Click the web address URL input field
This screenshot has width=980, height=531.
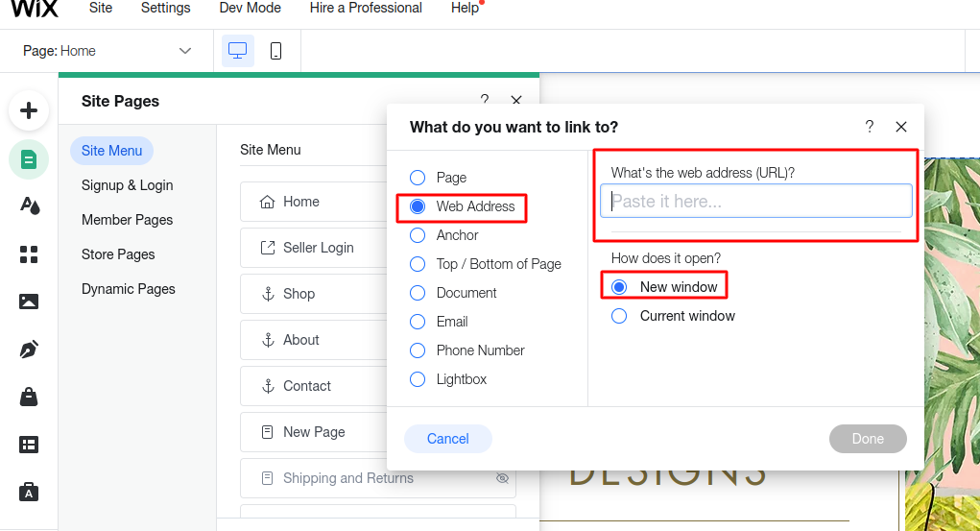(x=755, y=201)
